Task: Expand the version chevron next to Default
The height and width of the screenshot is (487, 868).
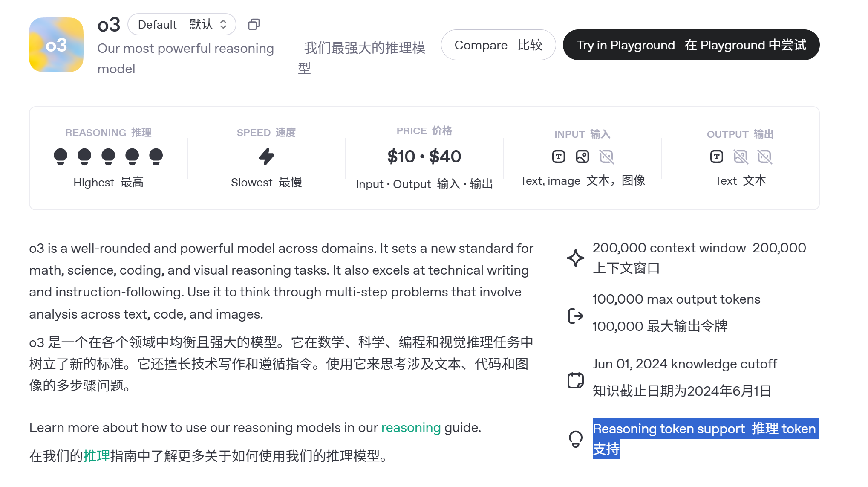Action: point(223,24)
